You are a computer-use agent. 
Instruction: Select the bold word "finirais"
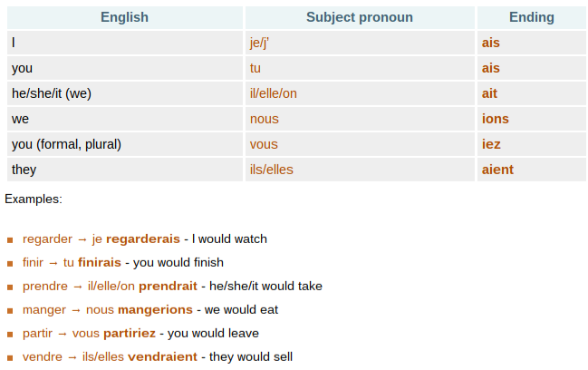tap(99, 263)
